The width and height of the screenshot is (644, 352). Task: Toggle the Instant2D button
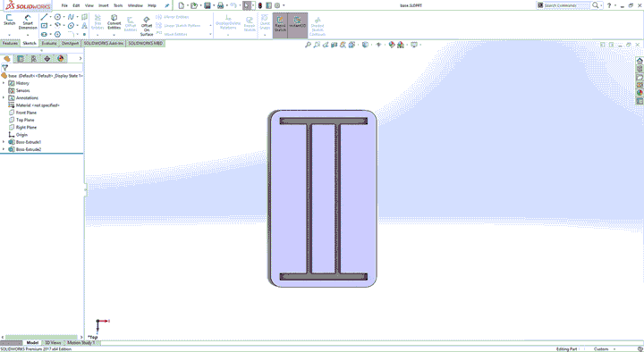297,25
